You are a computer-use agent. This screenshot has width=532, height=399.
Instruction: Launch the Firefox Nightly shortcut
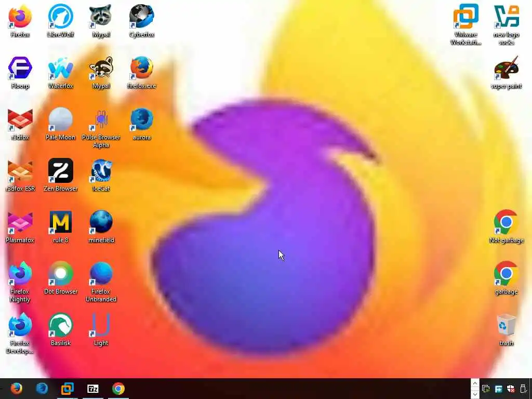[x=20, y=282]
